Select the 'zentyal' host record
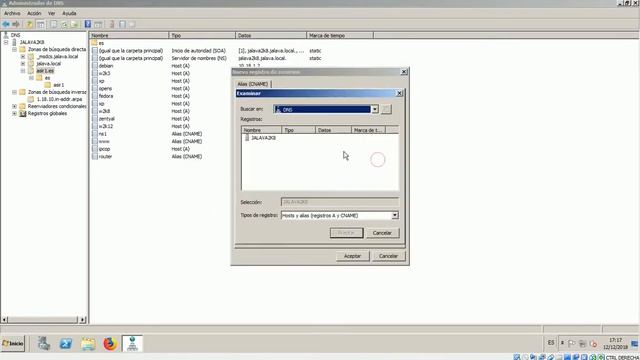This screenshot has width=640, height=360. coord(107,119)
